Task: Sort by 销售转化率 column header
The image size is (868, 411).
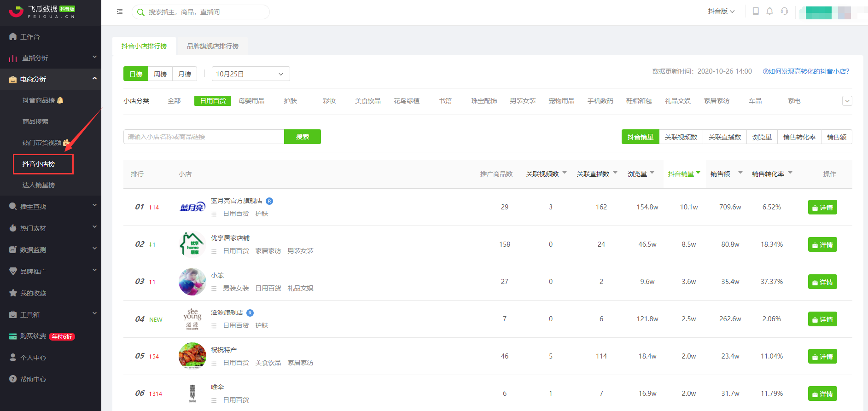Action: point(772,174)
